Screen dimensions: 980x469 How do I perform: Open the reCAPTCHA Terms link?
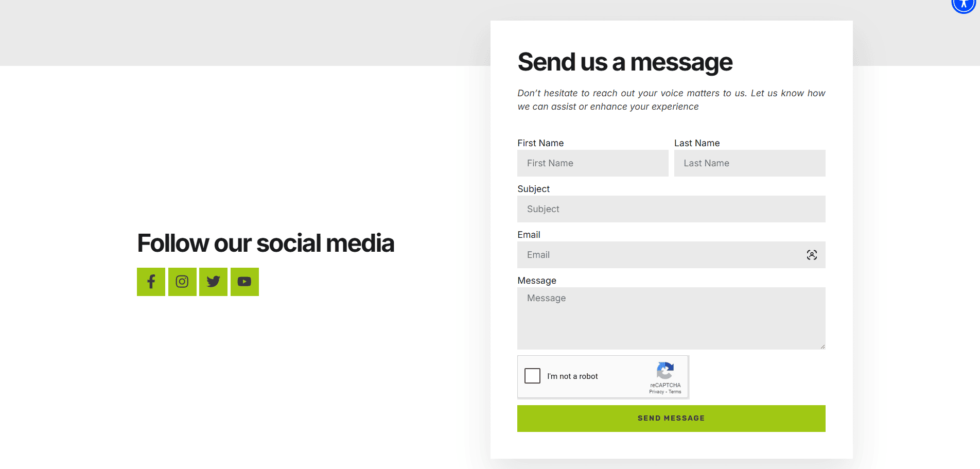675,392
